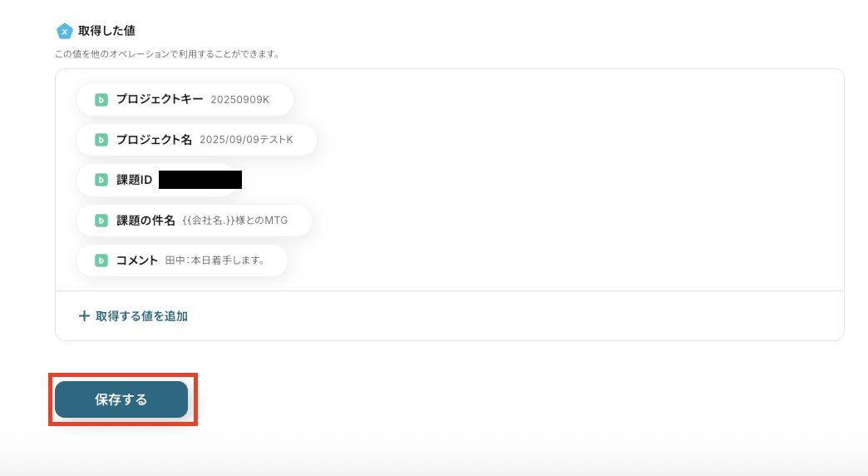
Task: Click Backlog icon beside 課題の件名
Action: (x=101, y=221)
